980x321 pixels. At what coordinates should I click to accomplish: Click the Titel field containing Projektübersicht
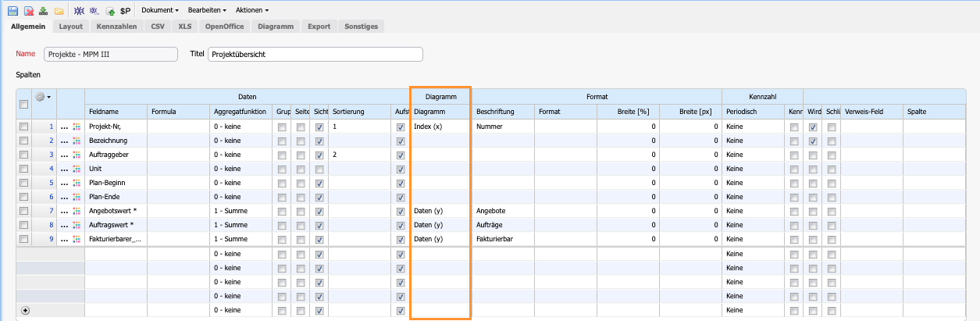315,54
